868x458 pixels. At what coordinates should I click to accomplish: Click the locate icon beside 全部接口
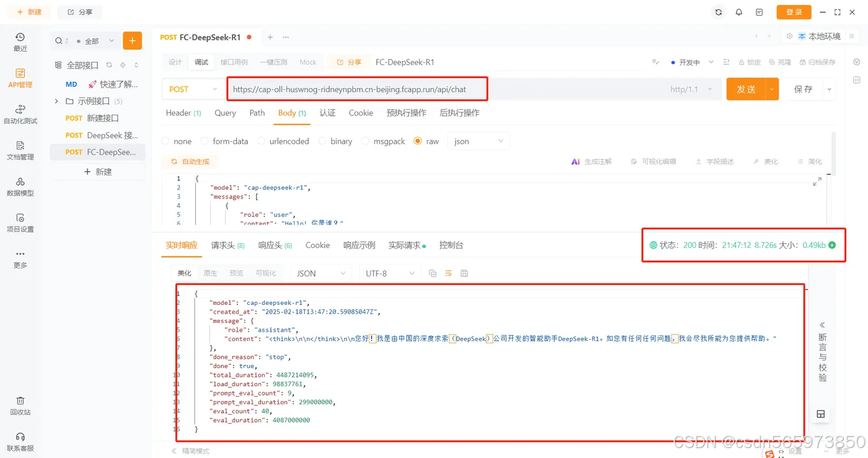pos(123,65)
